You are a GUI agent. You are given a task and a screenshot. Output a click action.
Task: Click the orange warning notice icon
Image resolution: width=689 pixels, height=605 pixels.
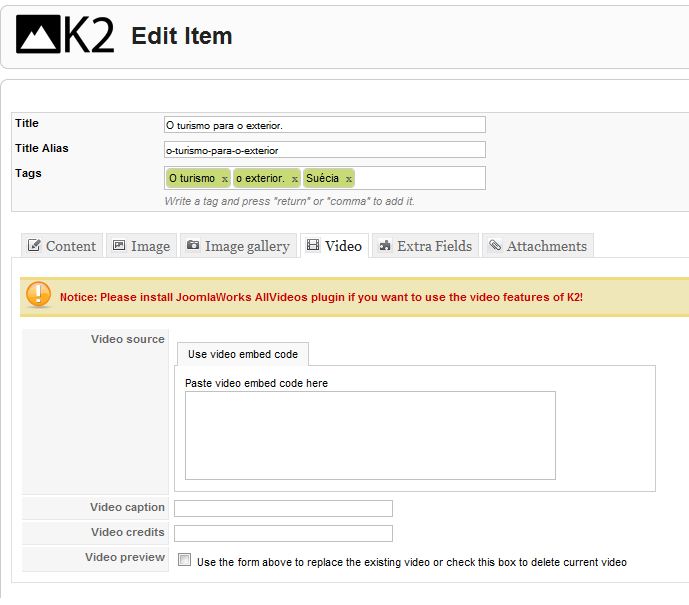click(x=38, y=294)
